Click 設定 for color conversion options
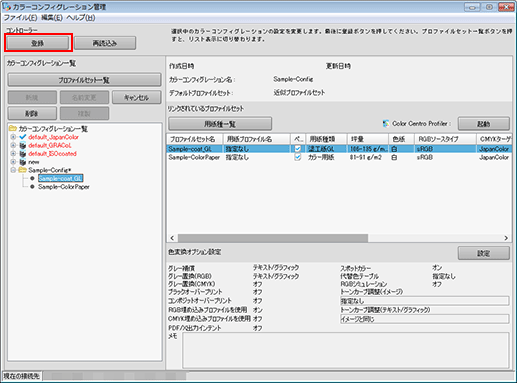 click(484, 253)
